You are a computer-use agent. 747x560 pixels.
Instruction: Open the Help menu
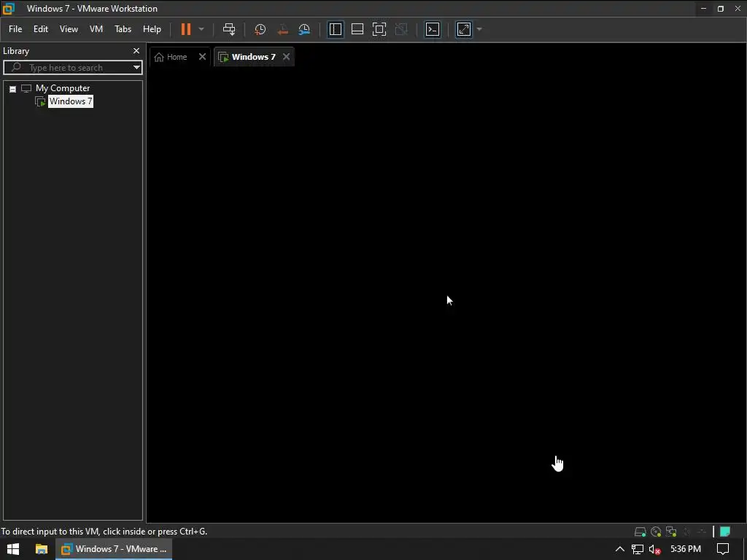click(152, 29)
